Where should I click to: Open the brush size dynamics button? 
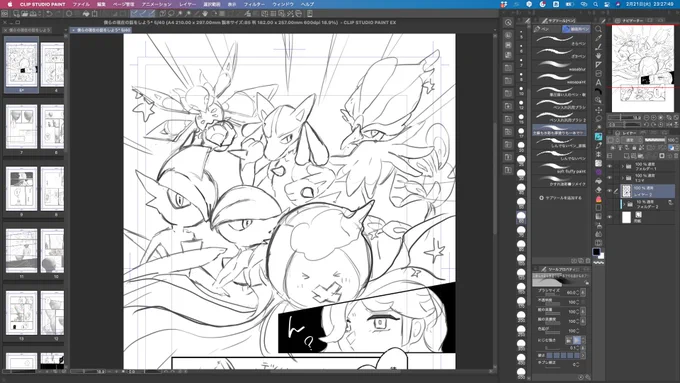[583, 292]
